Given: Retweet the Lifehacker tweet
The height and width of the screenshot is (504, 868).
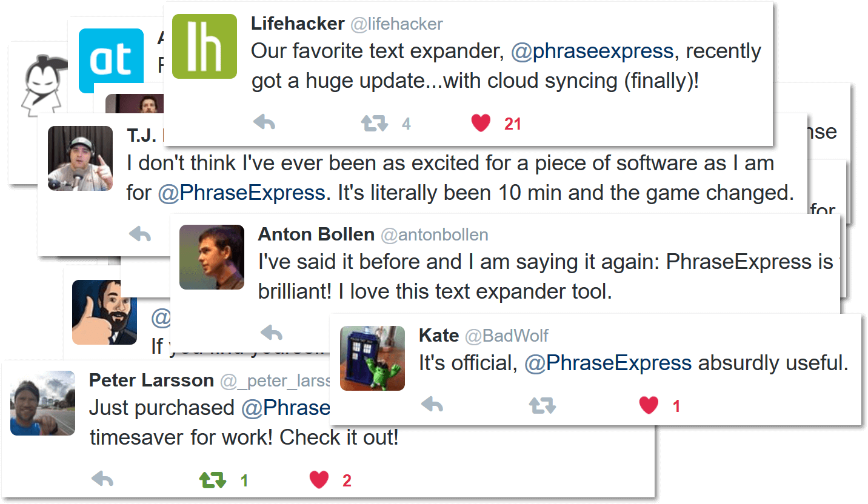Looking at the screenshot, I should click(374, 124).
